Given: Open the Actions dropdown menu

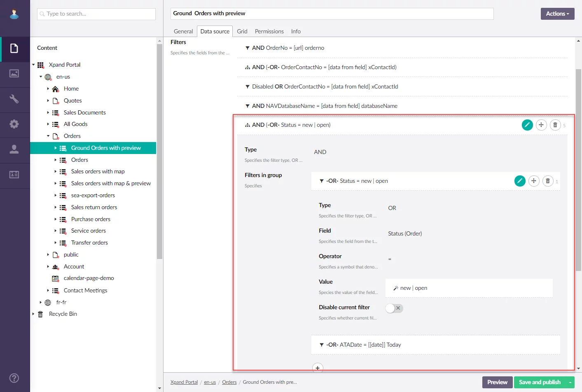Looking at the screenshot, I should pos(557,14).
